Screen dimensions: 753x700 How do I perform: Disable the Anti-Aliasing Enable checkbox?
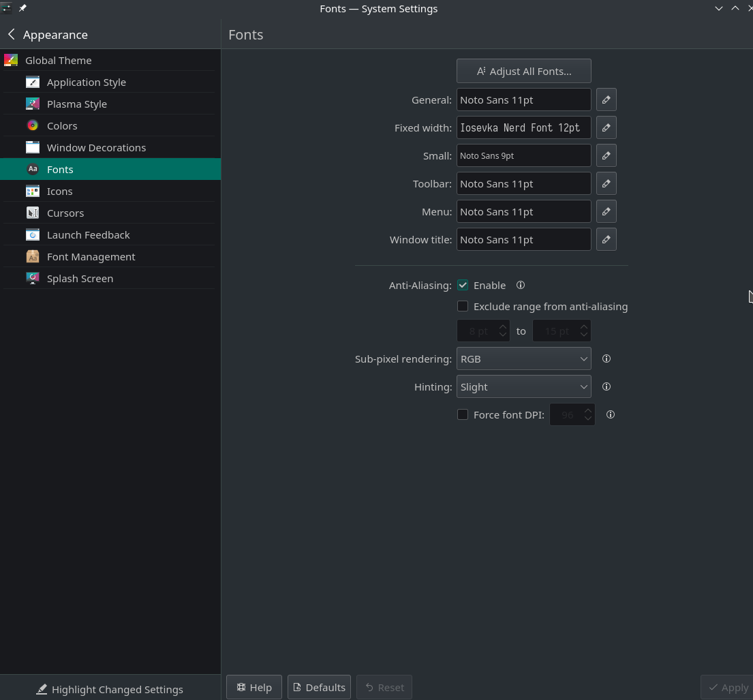[463, 285]
